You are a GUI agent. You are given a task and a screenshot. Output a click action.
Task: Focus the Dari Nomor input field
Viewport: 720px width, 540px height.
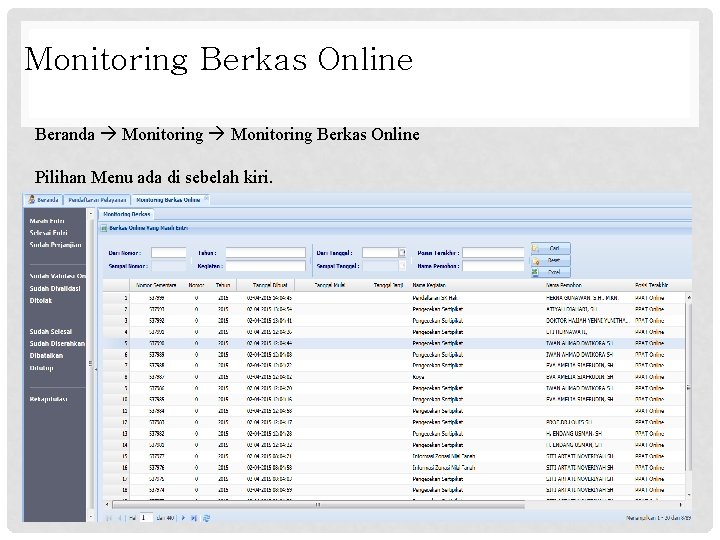coord(169,253)
